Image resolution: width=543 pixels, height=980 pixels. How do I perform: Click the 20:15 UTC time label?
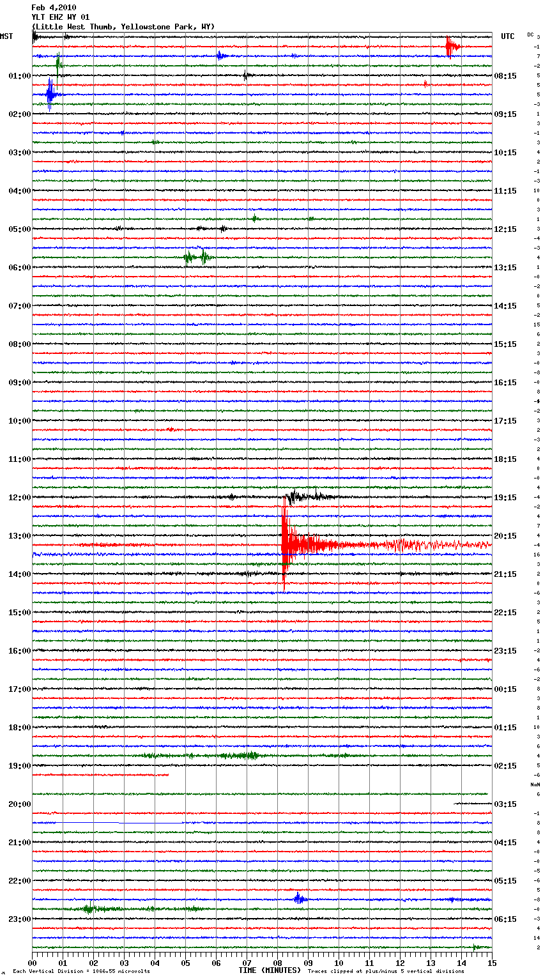[505, 536]
